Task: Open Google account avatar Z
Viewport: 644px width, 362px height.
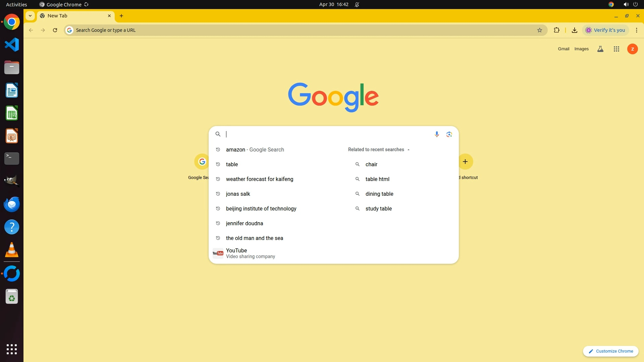Action: click(x=632, y=49)
